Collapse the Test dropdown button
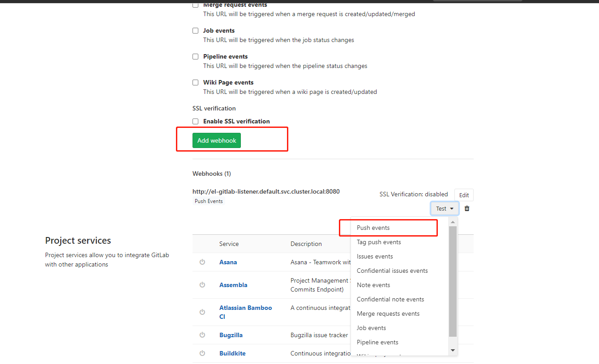 [x=445, y=208]
